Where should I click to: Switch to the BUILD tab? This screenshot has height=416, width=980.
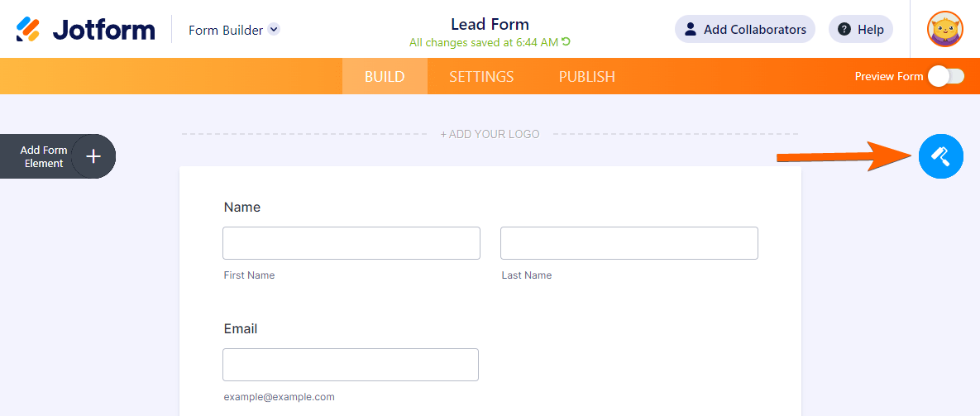(385, 77)
